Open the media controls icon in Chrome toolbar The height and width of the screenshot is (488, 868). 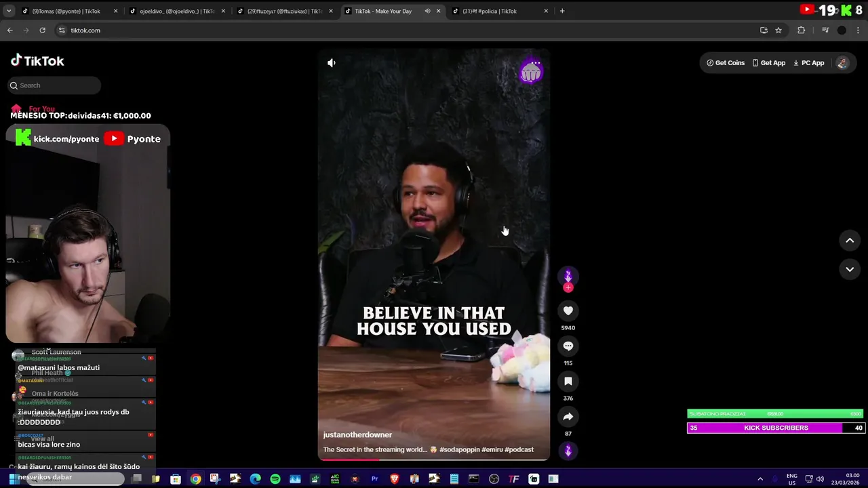point(825,30)
